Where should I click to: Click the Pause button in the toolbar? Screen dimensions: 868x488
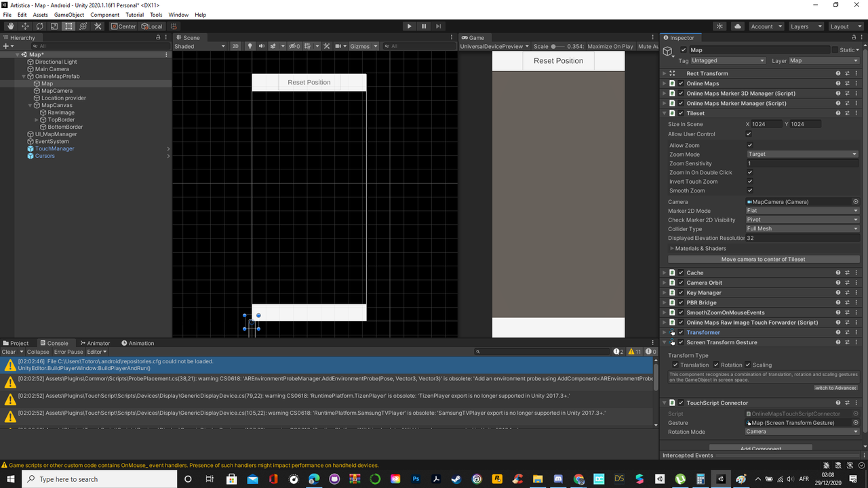click(x=424, y=26)
